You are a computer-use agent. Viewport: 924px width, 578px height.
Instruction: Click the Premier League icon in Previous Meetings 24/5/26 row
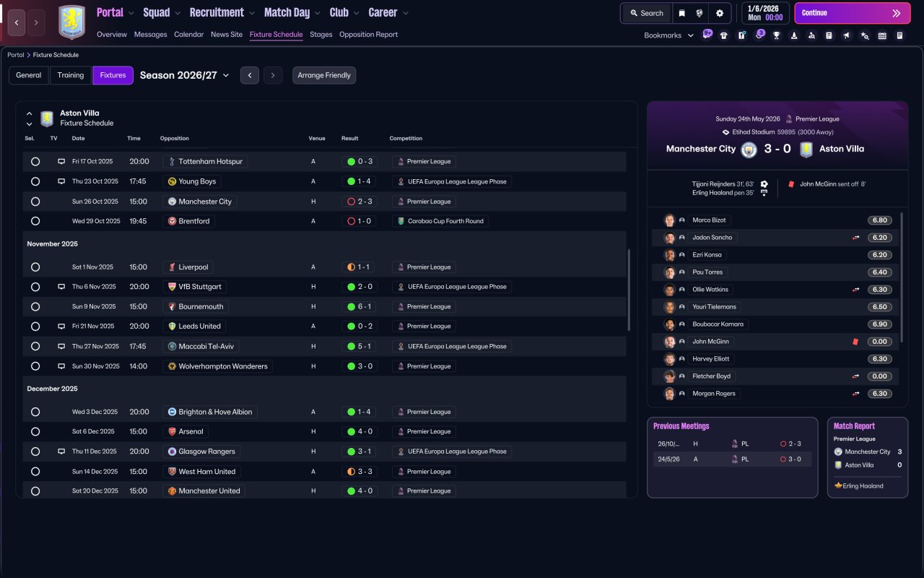click(x=735, y=459)
